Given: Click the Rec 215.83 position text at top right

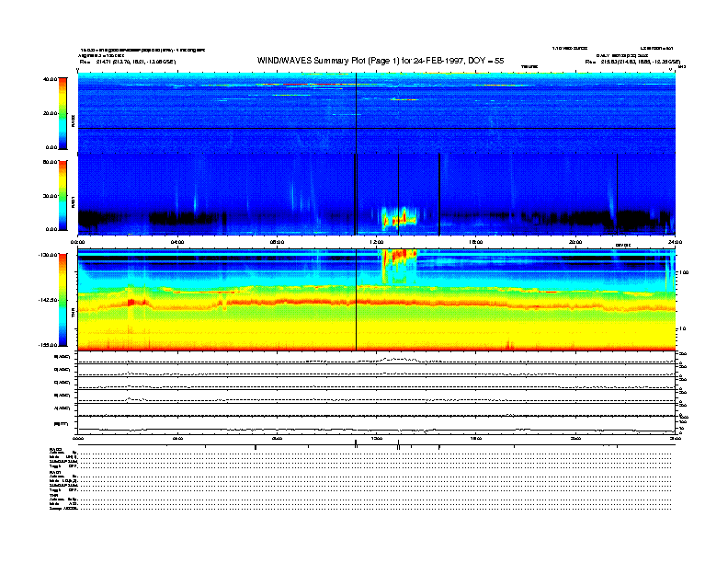Looking at the screenshot, I should pos(632,62).
